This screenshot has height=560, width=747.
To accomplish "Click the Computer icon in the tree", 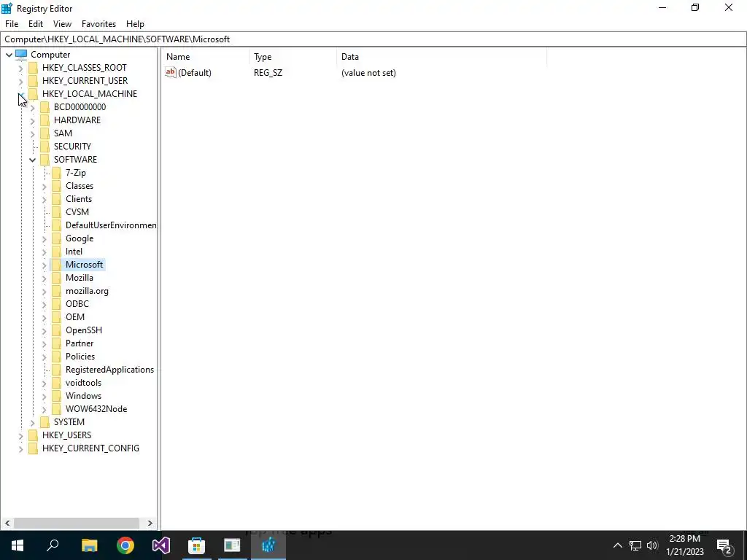I will [21, 54].
